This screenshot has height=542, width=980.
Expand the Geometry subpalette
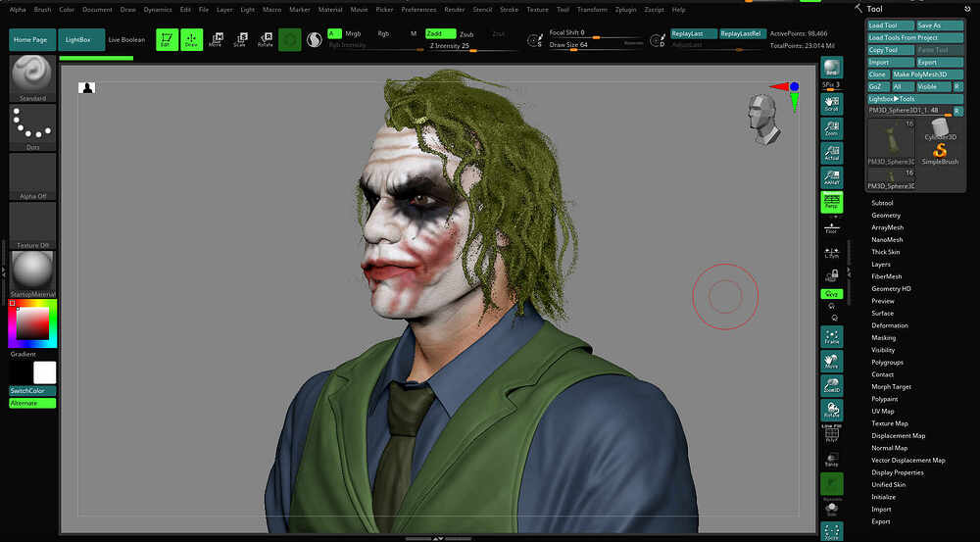886,215
